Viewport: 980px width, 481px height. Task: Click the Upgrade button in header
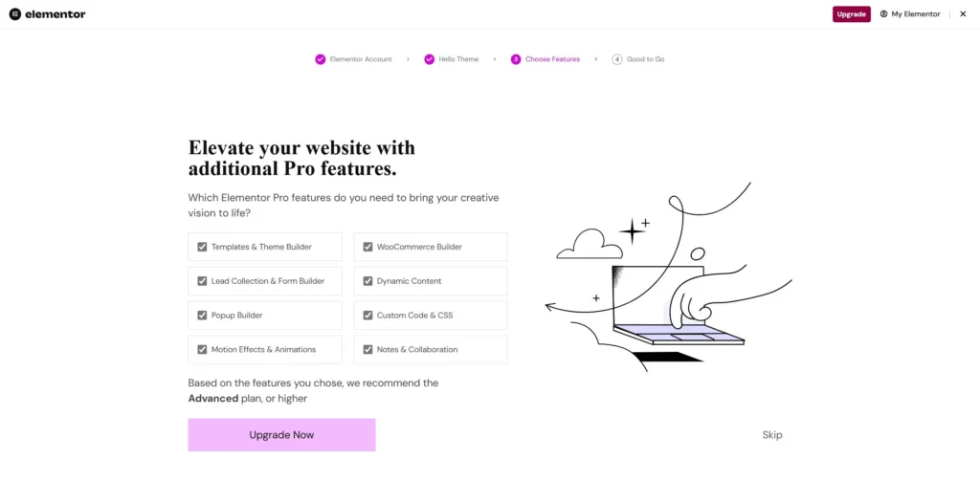click(851, 14)
